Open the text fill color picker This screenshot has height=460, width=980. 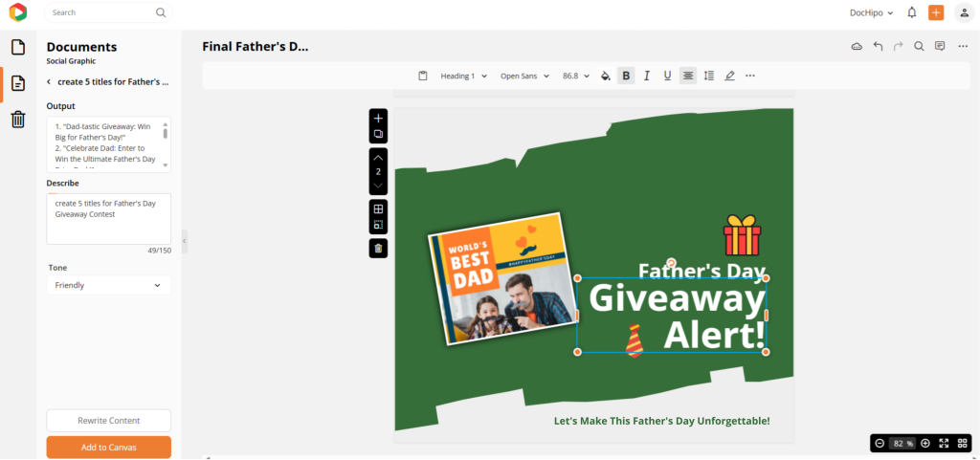(605, 76)
